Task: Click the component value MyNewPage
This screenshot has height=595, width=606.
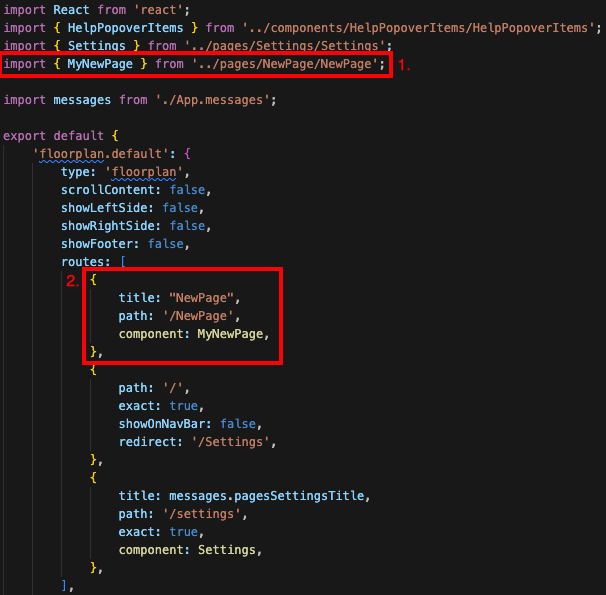Action: [x=230, y=334]
